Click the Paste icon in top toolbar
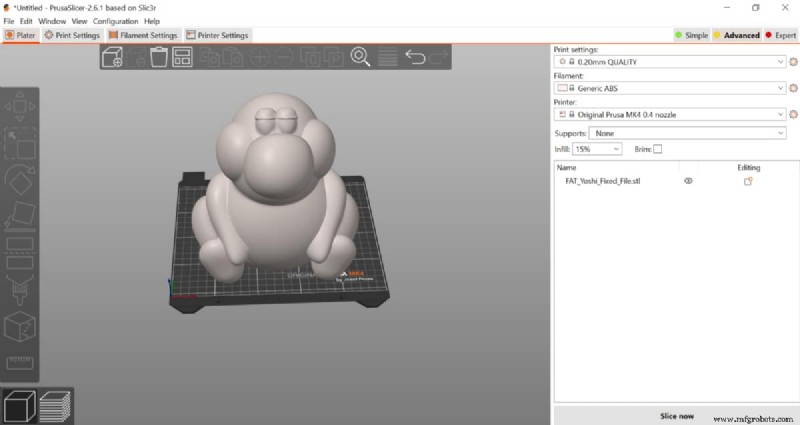 tap(233, 57)
